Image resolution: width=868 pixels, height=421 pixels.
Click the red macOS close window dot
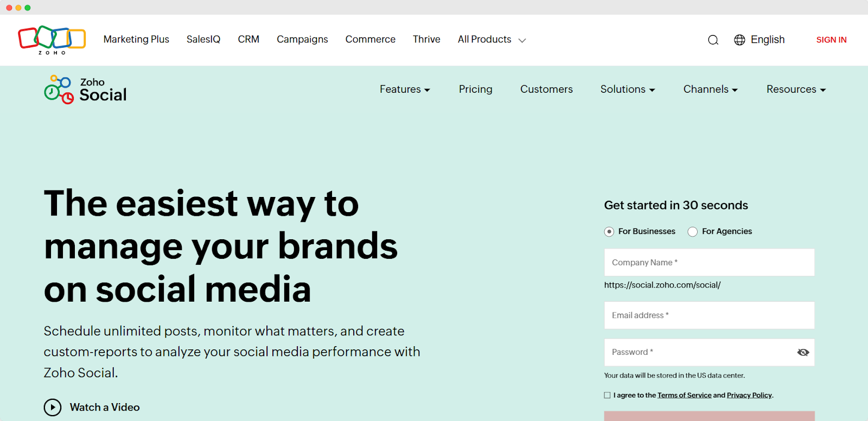pos(9,8)
